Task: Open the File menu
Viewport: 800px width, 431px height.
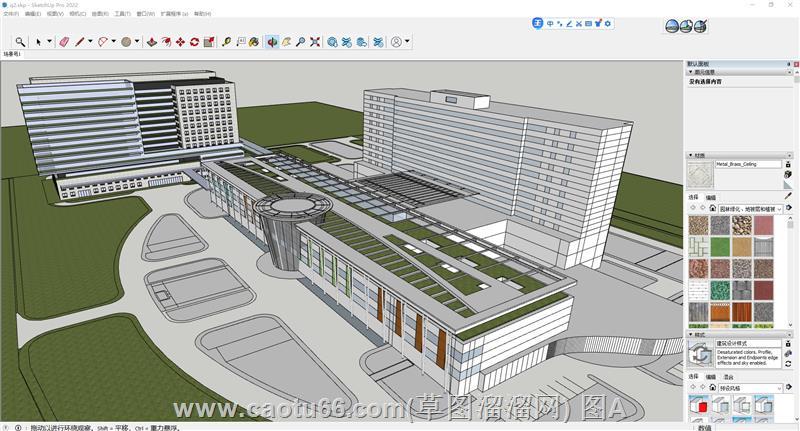Action: (x=11, y=14)
